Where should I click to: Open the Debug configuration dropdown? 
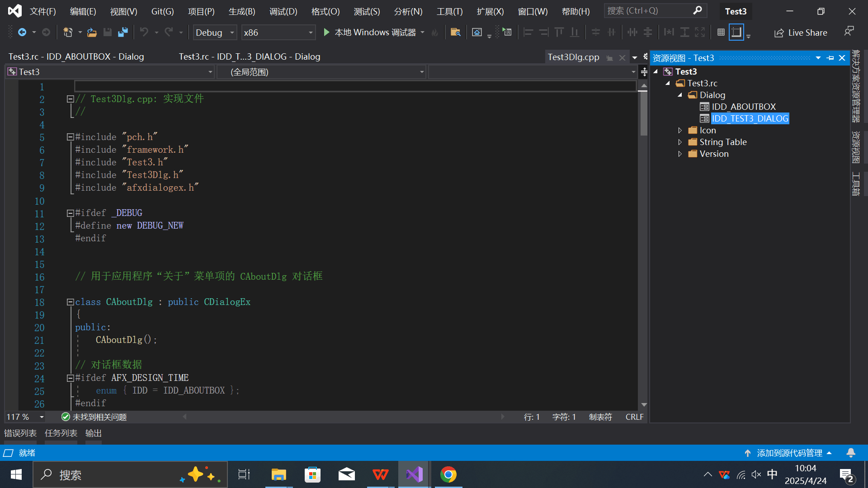pyautogui.click(x=232, y=33)
